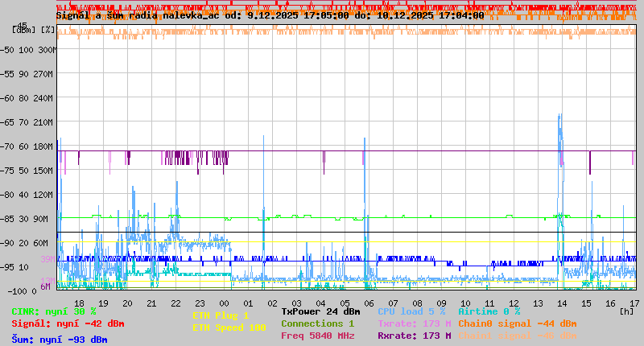644x346 pixels.
Task: Select the 'Airtime 0 %' legend entry
Action: tap(489, 311)
